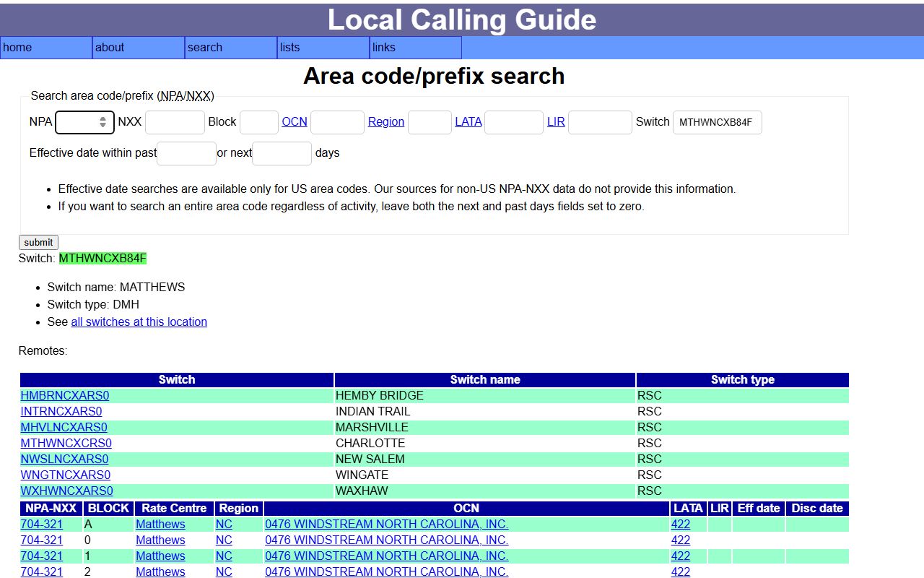Click the MARSHVILLE switch name cell
Image resolution: width=924 pixels, height=578 pixels.
(485, 428)
